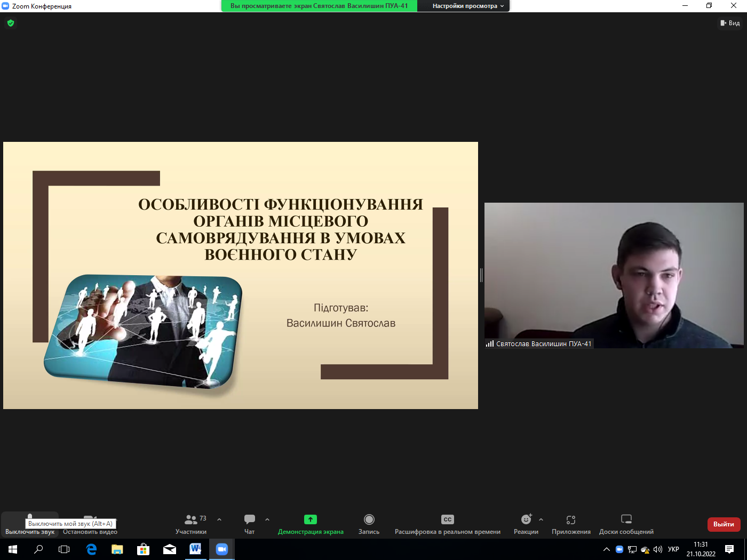Open Настройки просмотра dropdown
This screenshot has height=560, width=747.
tap(468, 6)
